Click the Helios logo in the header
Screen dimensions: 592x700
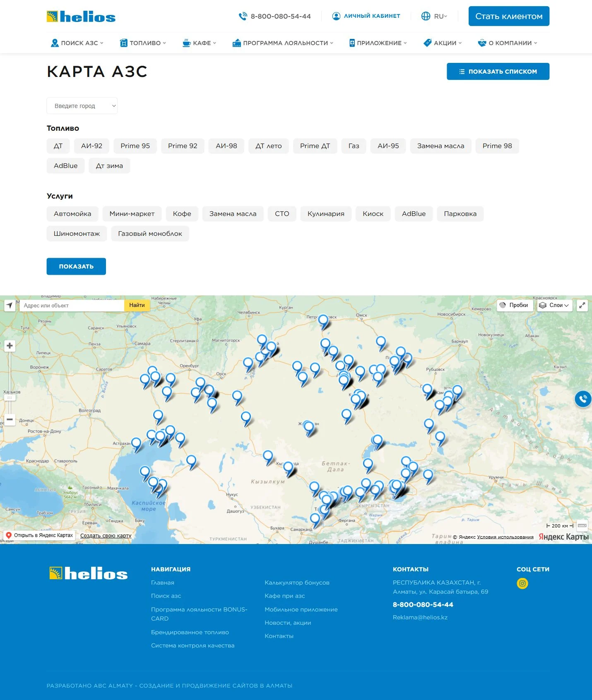click(x=81, y=17)
